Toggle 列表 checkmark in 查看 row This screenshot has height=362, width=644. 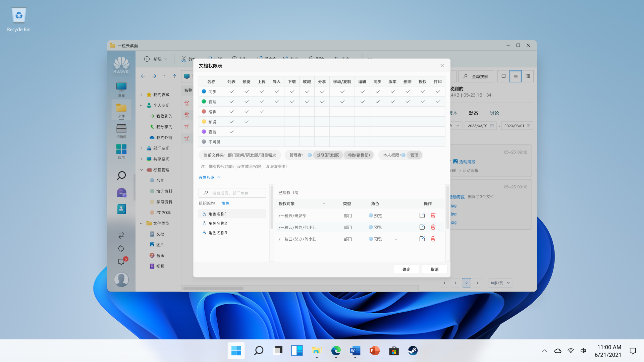point(231,132)
